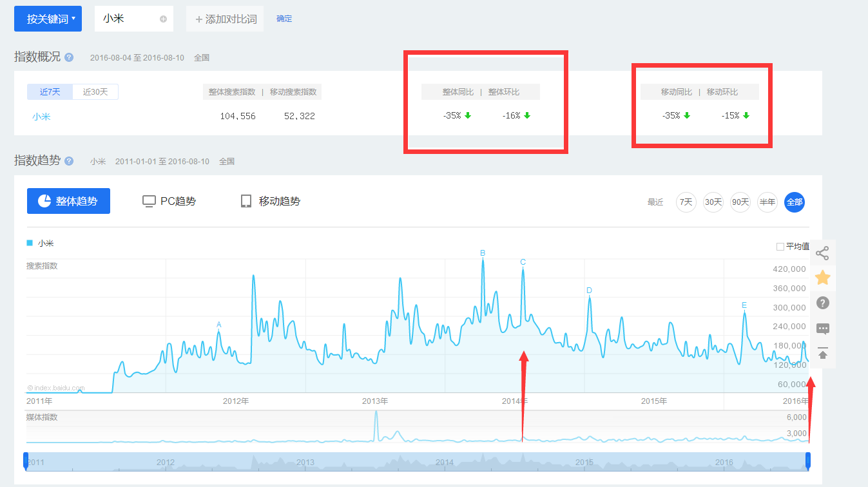Screen dimensions: 868x487
Task: Click the 小米 keyword input field
Action: pyautogui.click(x=134, y=19)
